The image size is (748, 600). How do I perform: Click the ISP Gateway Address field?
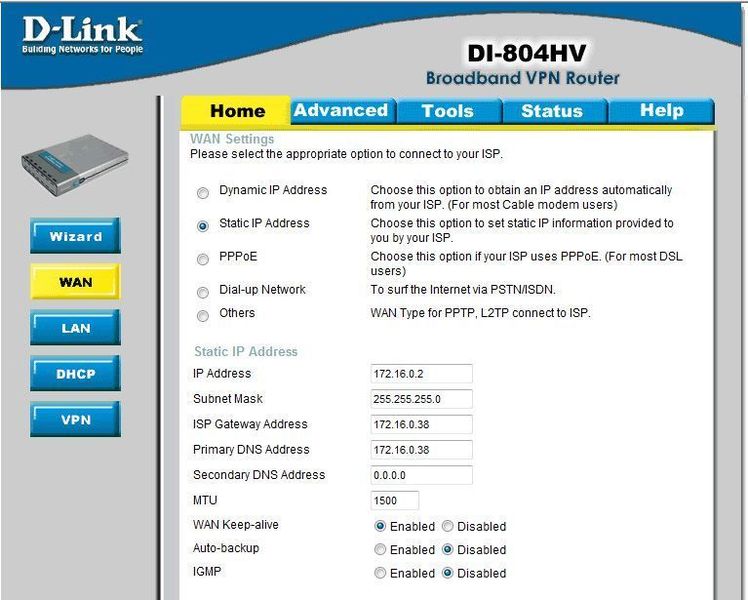tap(421, 424)
